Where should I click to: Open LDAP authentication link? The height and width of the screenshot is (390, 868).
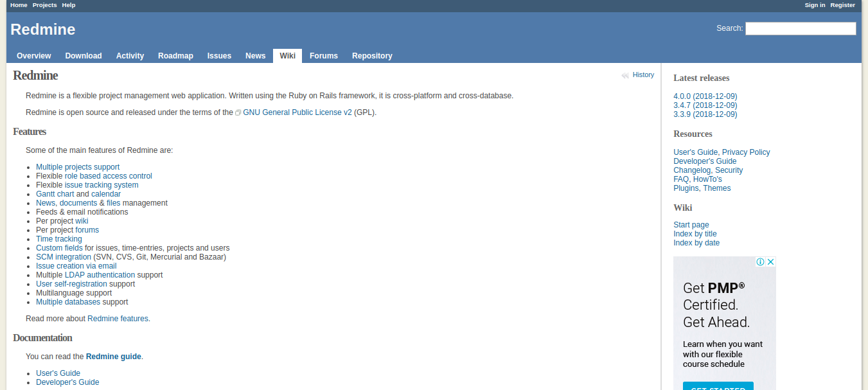tap(100, 275)
